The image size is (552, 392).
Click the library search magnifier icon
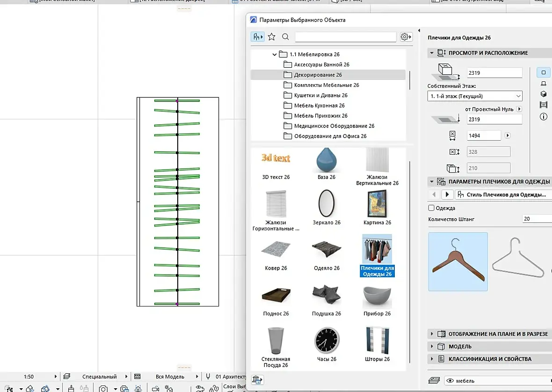click(285, 37)
